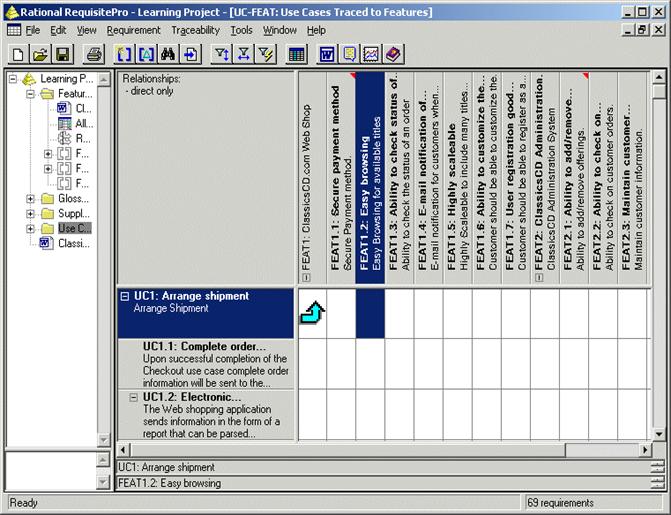Viewport: 671px width, 515px height.
Task: Select the Gloss... folder label
Action: [x=74, y=199]
